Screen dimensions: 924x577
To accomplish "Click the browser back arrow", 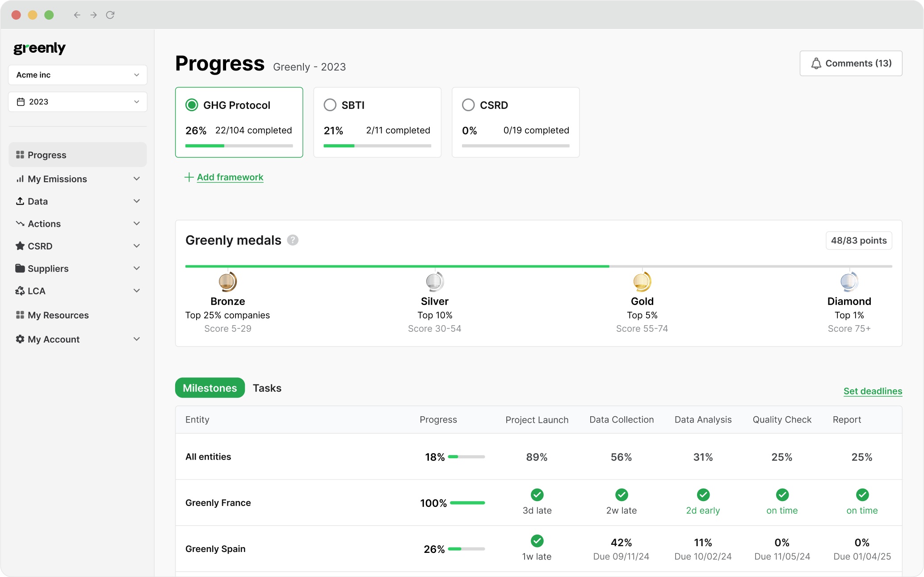I will click(x=77, y=15).
